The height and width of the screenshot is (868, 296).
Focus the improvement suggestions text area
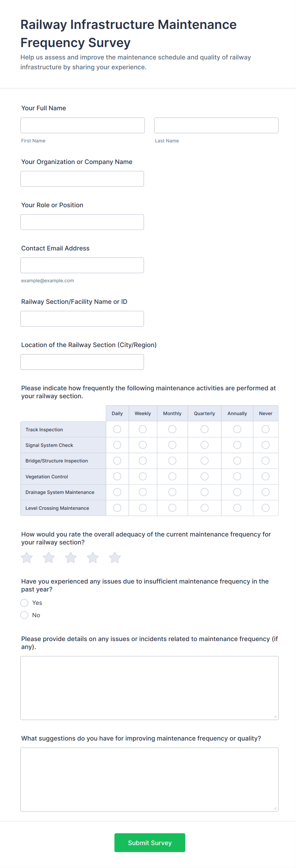click(x=149, y=779)
